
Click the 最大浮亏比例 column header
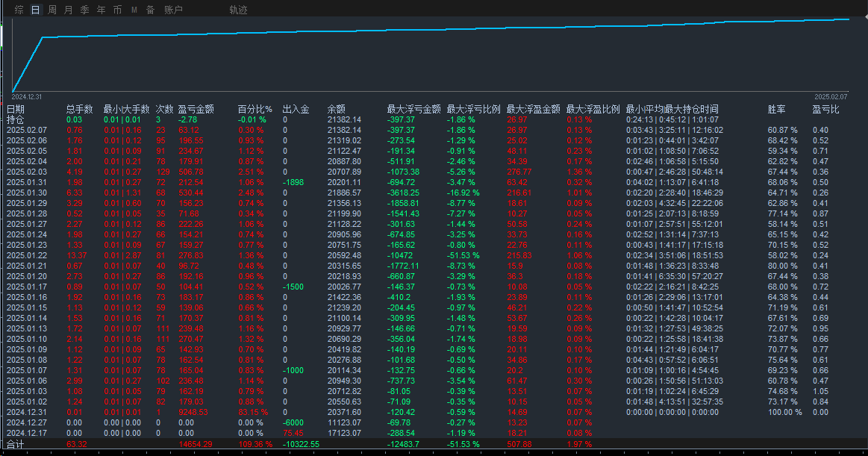point(473,109)
